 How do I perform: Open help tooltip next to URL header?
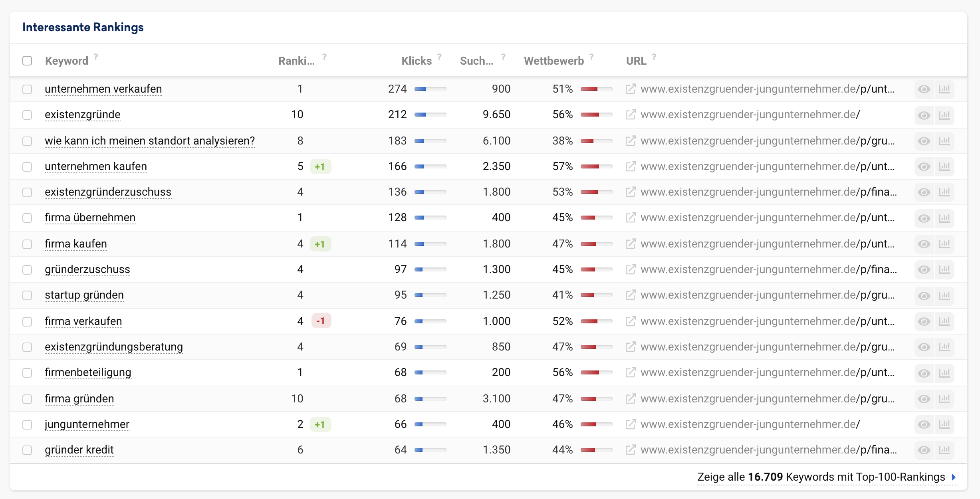click(654, 57)
